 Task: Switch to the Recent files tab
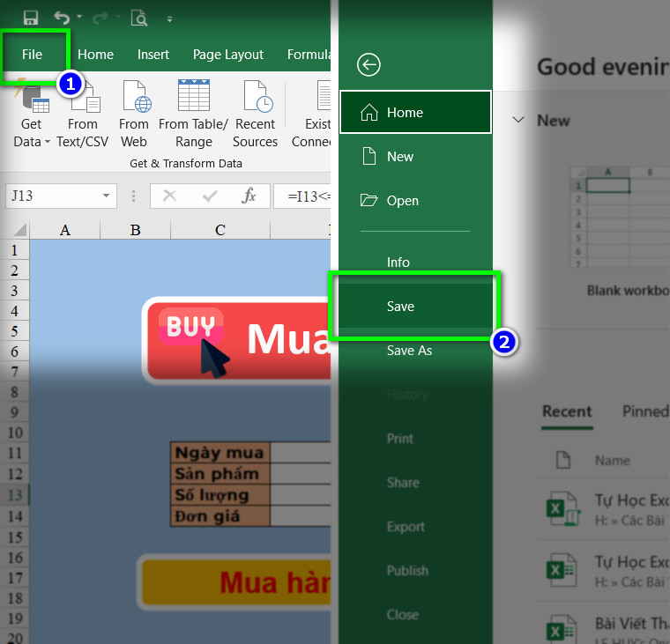[x=567, y=411]
